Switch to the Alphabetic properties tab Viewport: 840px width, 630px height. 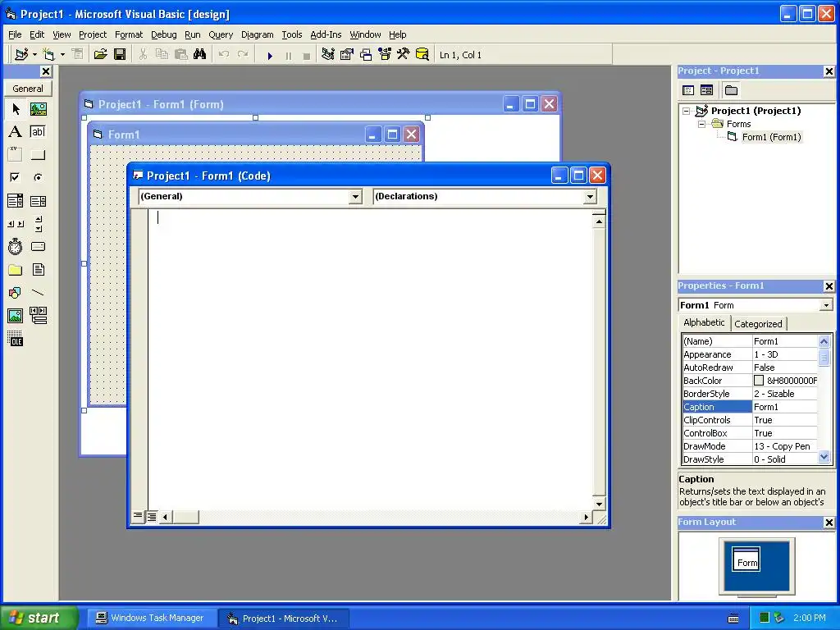[704, 322]
